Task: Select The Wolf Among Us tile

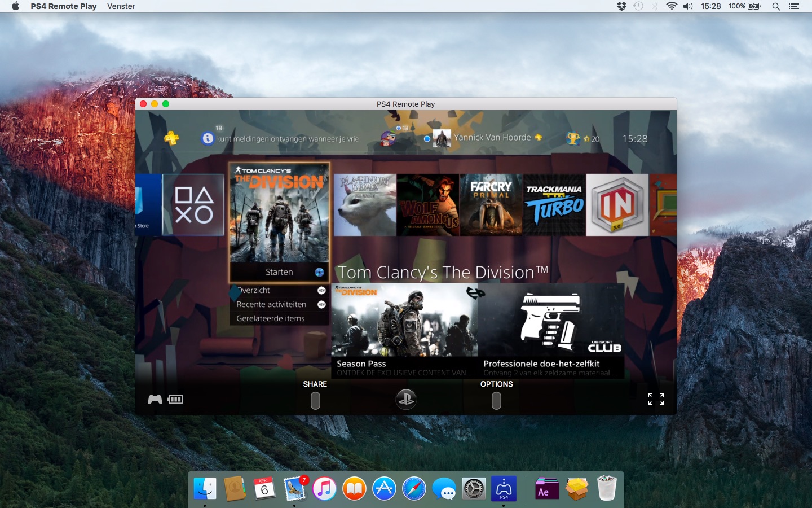Action: 428,204
